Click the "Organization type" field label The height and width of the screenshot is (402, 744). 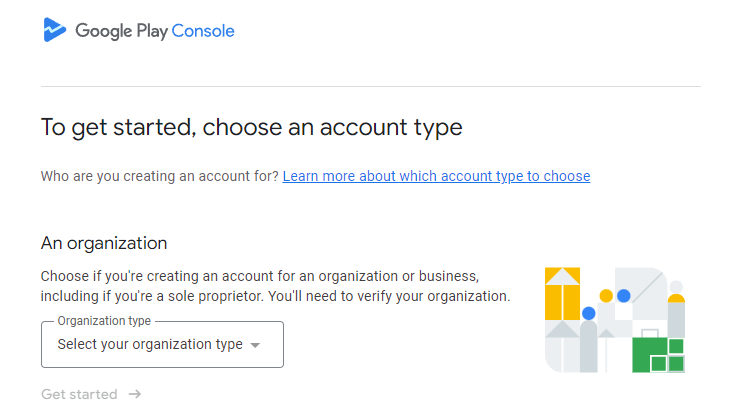pyautogui.click(x=104, y=321)
